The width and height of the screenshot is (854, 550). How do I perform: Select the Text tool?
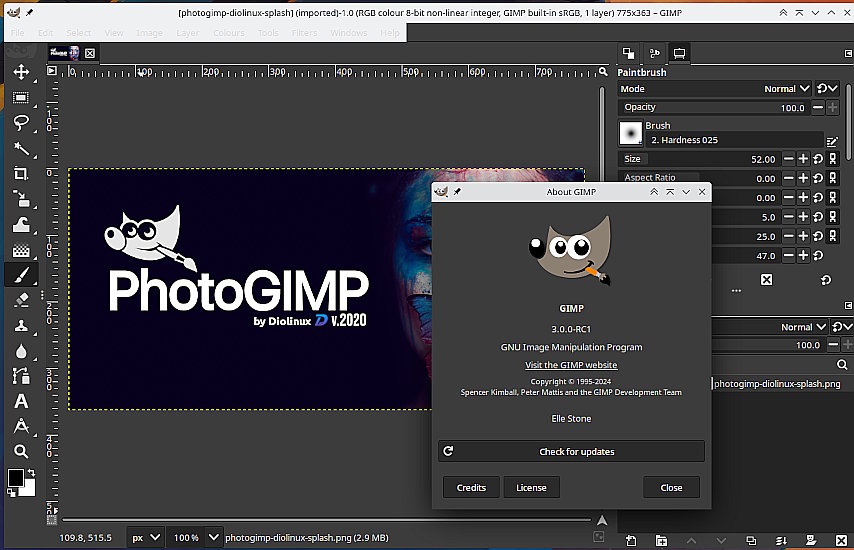point(20,401)
